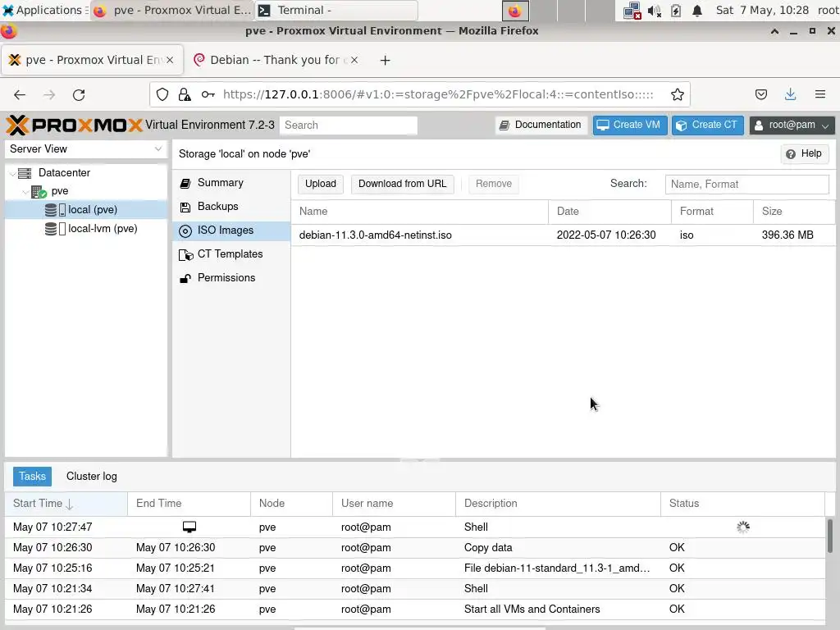Open the Firefox hamburger menu
This screenshot has width=840, height=630.
pyautogui.click(x=820, y=95)
